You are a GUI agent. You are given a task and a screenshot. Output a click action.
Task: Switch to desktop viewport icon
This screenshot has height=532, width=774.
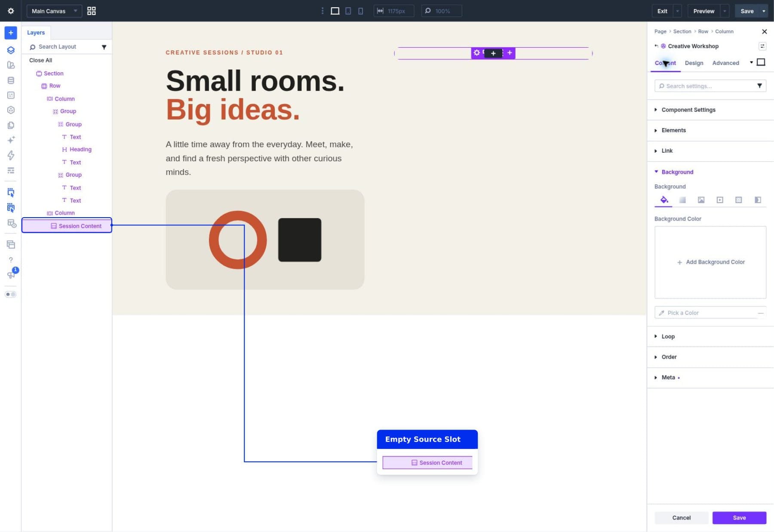[x=335, y=11]
